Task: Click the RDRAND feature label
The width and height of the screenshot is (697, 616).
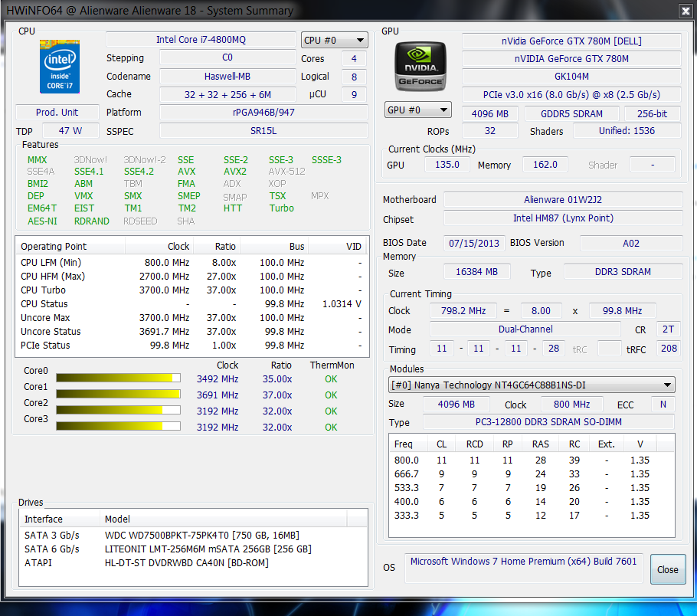Action: point(92,221)
